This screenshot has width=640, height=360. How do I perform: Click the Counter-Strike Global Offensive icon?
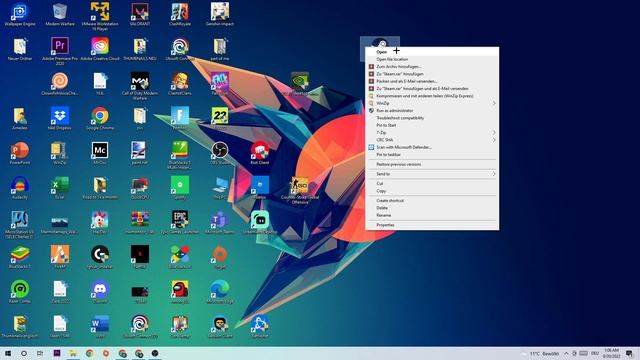pyautogui.click(x=300, y=190)
